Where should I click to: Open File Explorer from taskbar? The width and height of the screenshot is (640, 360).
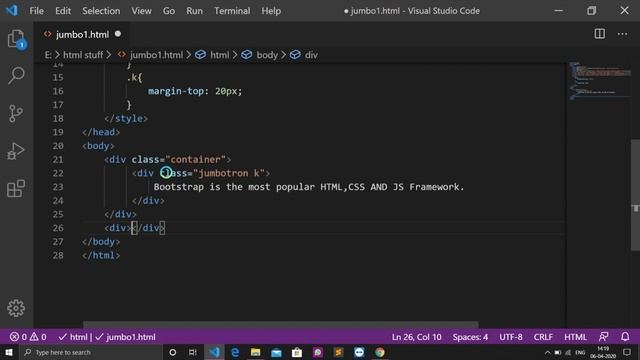point(256,352)
